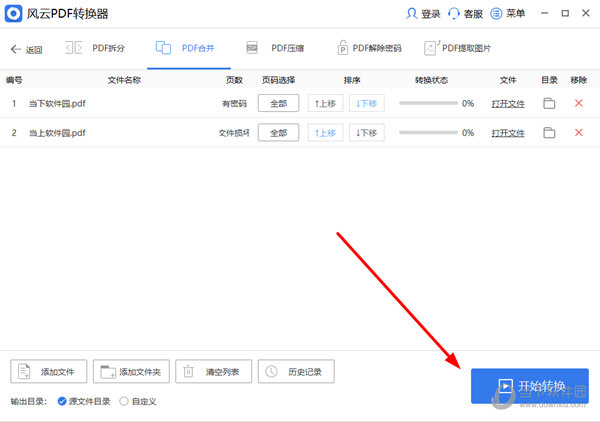Click the 添加文件夹 button
This screenshot has width=600, height=422.
tap(131, 371)
